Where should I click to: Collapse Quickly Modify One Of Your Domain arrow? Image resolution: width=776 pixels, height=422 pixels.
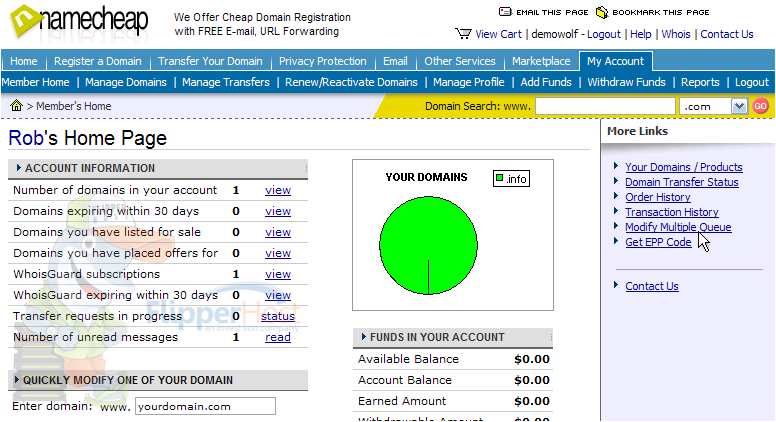click(16, 379)
